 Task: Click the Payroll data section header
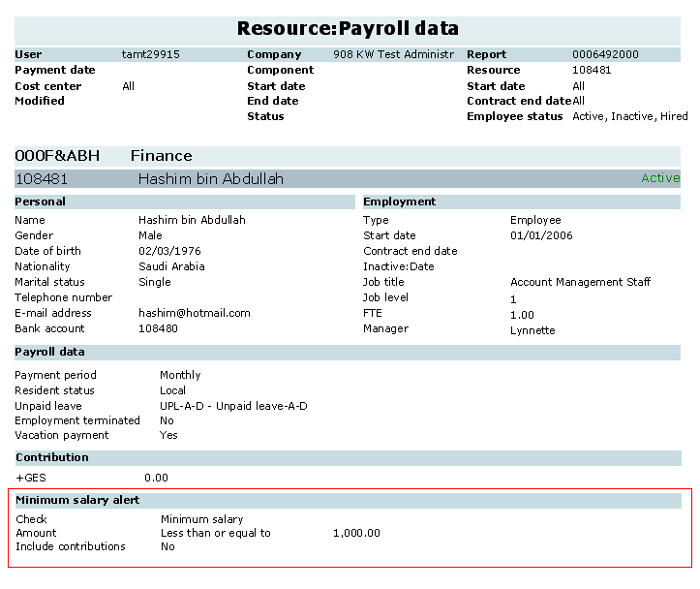(49, 353)
